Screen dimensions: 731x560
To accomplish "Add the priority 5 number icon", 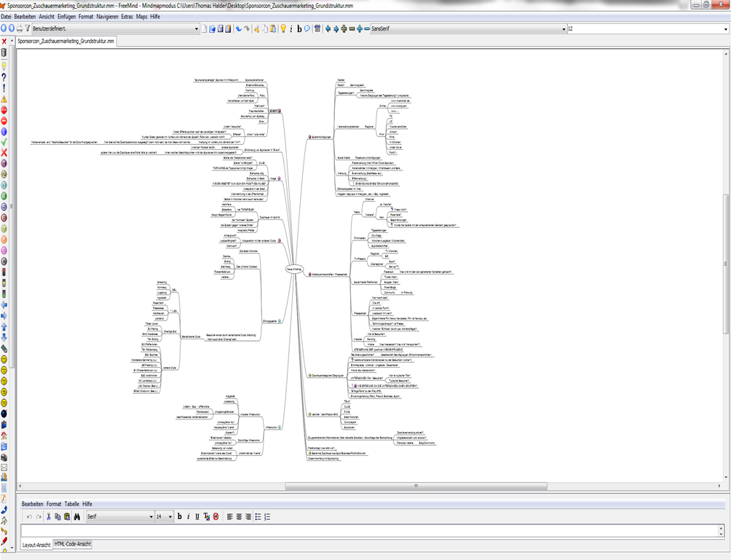I will pyautogui.click(x=4, y=207).
